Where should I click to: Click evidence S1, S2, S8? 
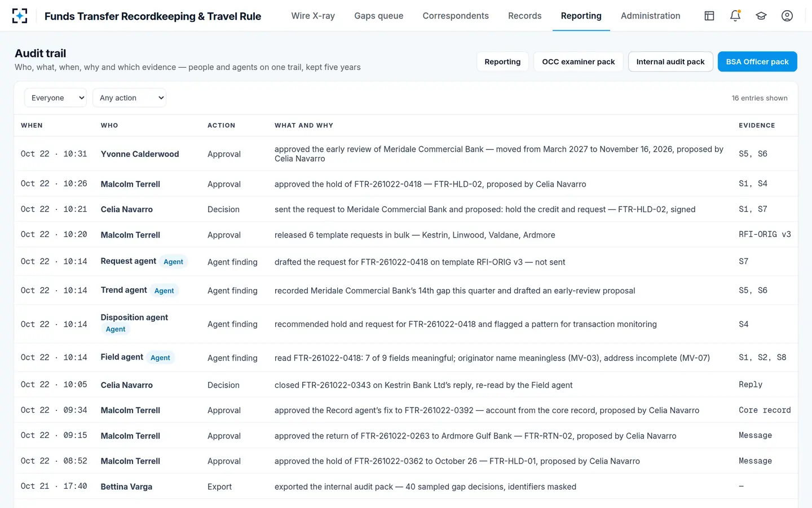pos(762,357)
